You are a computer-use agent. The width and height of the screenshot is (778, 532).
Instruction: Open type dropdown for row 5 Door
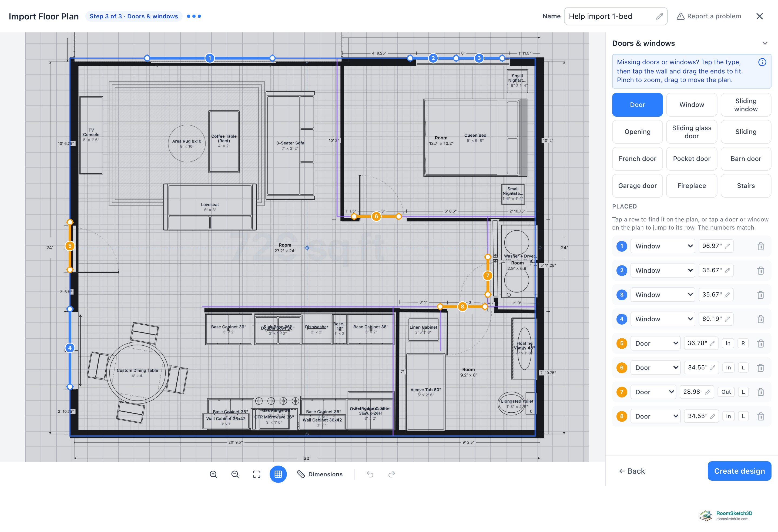pos(655,343)
